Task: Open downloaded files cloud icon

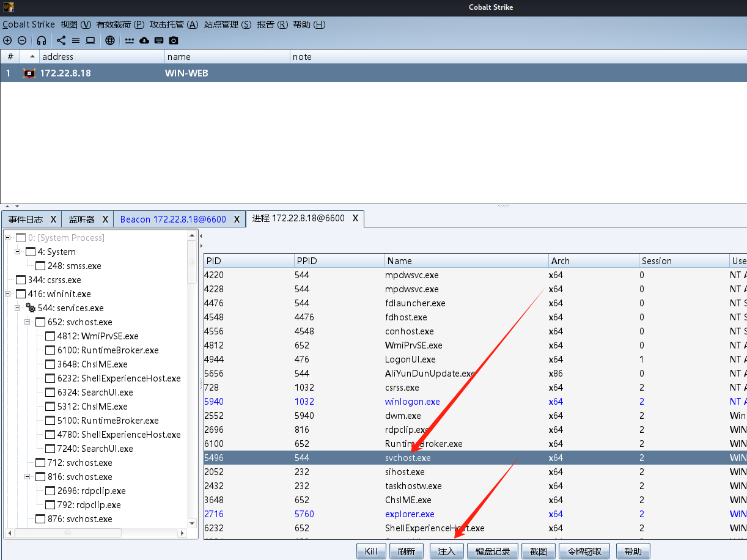Action: (x=144, y=40)
